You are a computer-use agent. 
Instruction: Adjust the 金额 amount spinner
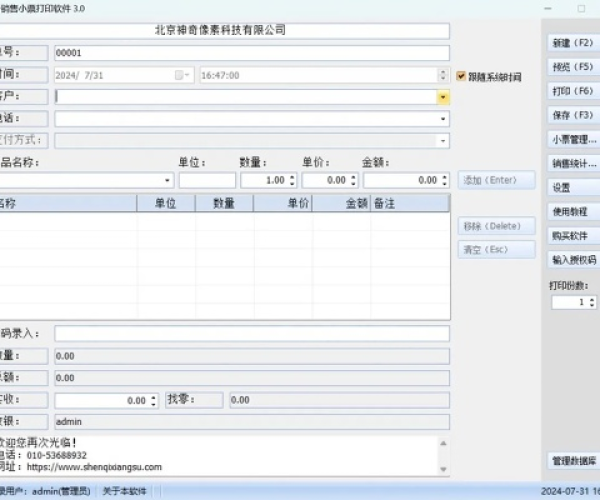[445, 180]
